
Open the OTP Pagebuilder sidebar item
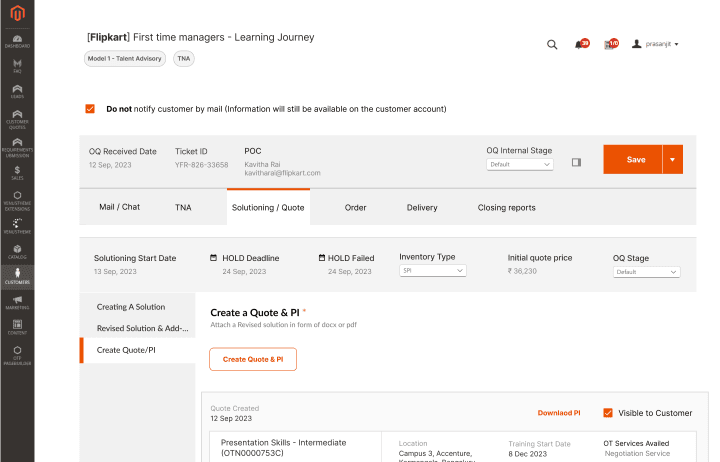pos(17,356)
